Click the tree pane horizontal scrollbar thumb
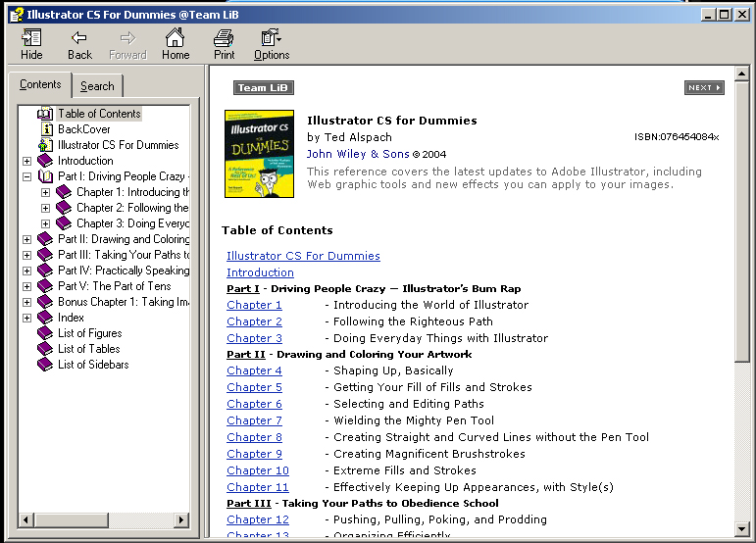Screen dimensions: 756x543 (x=71, y=519)
